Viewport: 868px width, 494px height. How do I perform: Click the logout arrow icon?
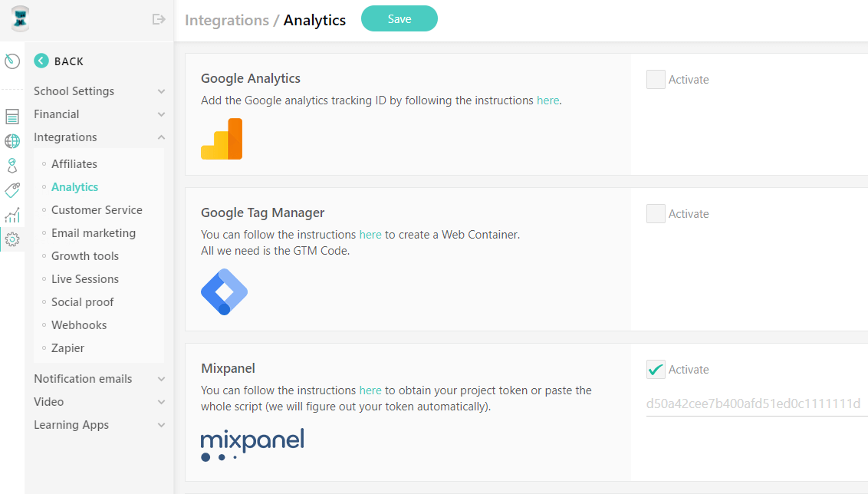click(159, 19)
